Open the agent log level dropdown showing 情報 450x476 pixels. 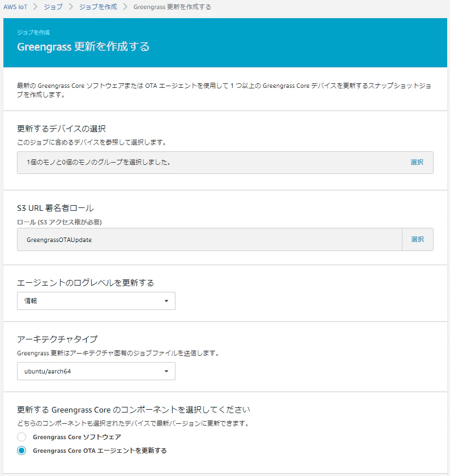(96, 301)
